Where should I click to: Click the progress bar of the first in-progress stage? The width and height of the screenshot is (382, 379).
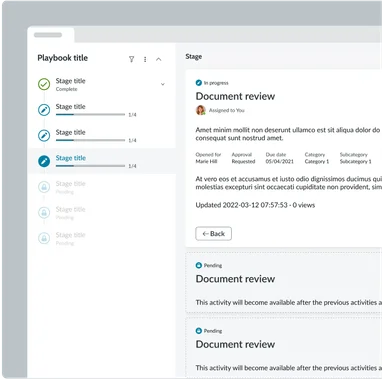(90, 114)
